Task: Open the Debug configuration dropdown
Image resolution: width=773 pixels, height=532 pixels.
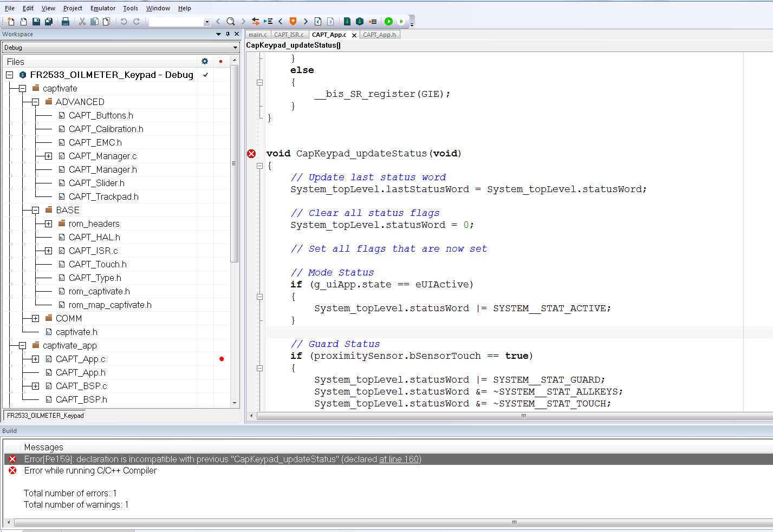Action: (x=235, y=48)
